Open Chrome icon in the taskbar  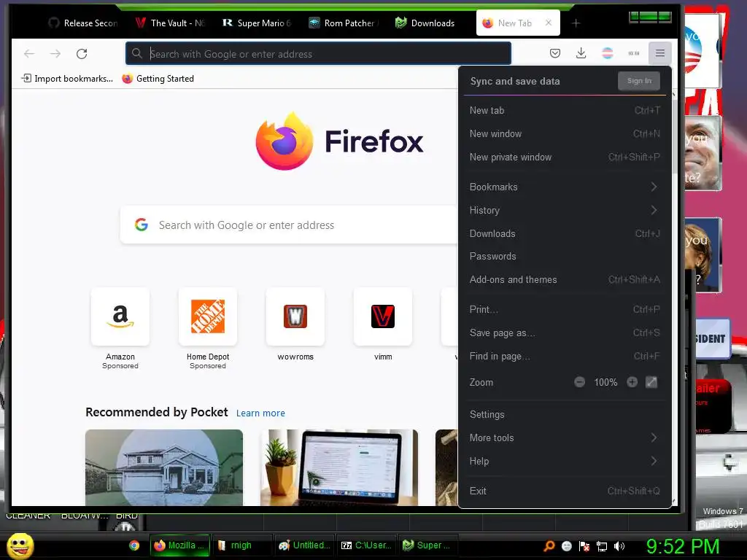tap(134, 545)
